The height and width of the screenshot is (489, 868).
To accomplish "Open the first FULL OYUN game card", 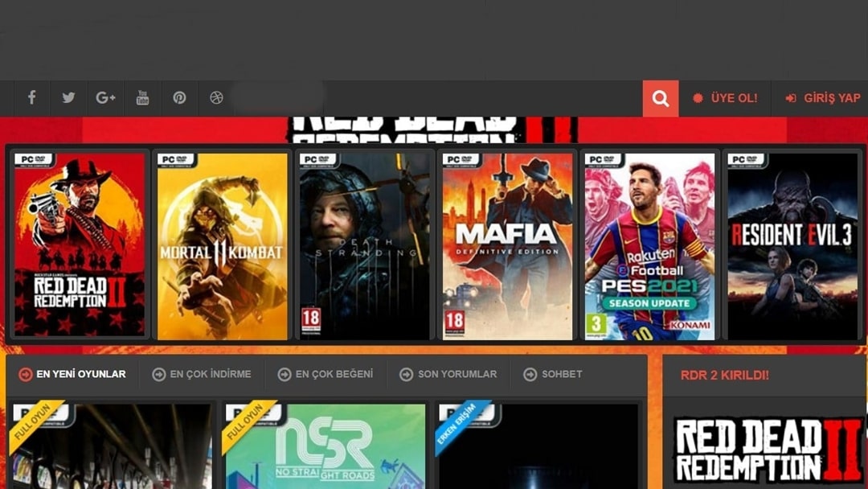I will pyautogui.click(x=111, y=446).
